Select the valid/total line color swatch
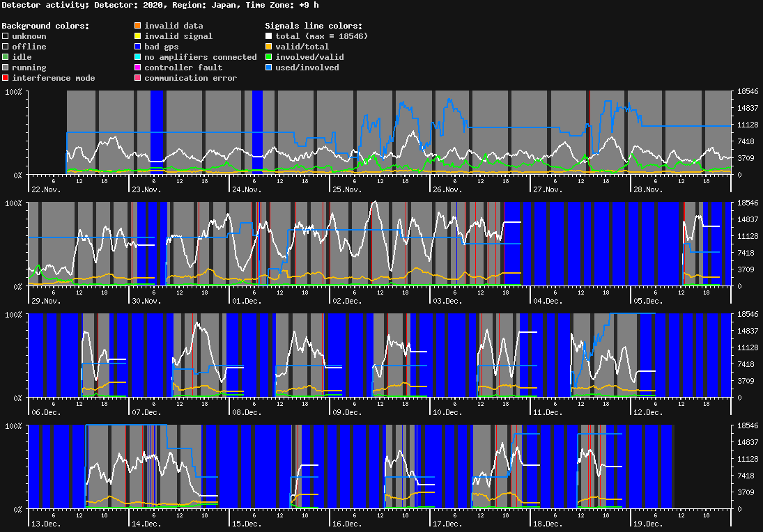This screenshot has height=532, width=763. tap(269, 47)
